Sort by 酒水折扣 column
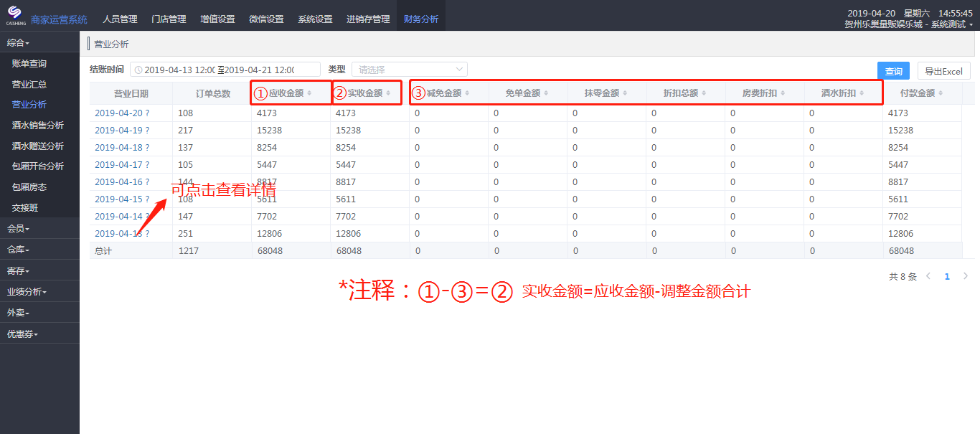 pyautogui.click(x=862, y=93)
